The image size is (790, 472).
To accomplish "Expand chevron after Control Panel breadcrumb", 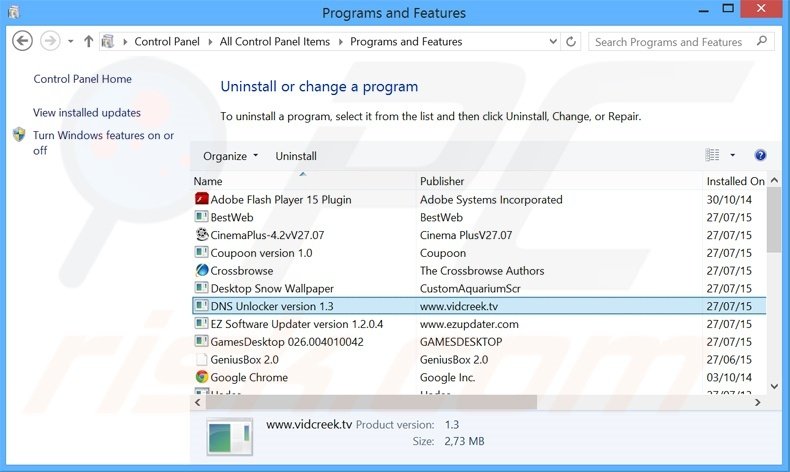I will tap(210, 42).
